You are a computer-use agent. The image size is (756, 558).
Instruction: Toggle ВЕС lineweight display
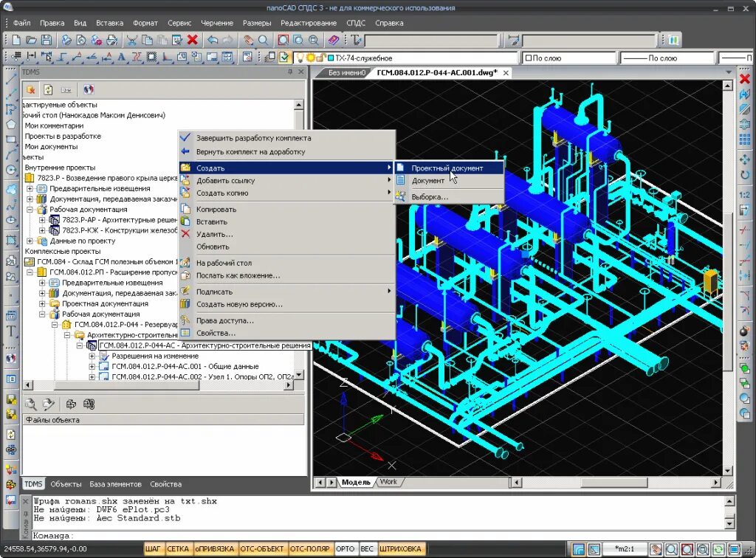click(x=367, y=549)
